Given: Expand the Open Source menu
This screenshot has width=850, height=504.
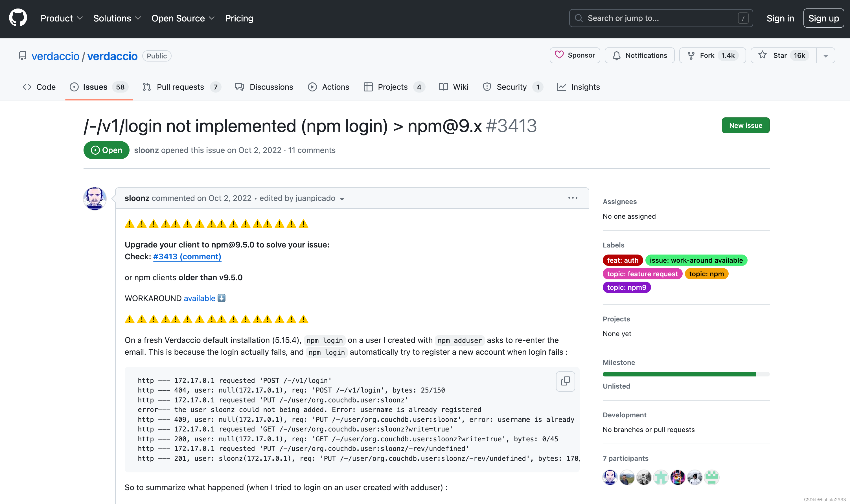Looking at the screenshot, I should [183, 18].
